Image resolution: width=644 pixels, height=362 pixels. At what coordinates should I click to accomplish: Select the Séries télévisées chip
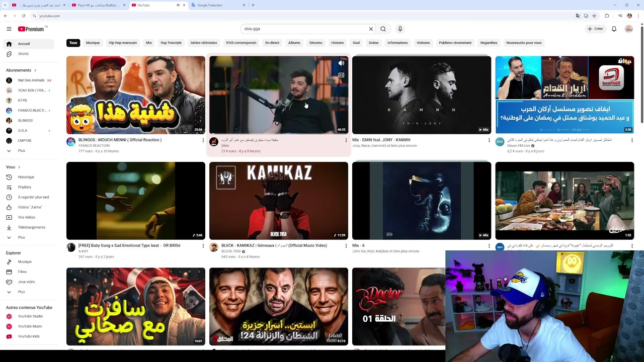pyautogui.click(x=204, y=43)
